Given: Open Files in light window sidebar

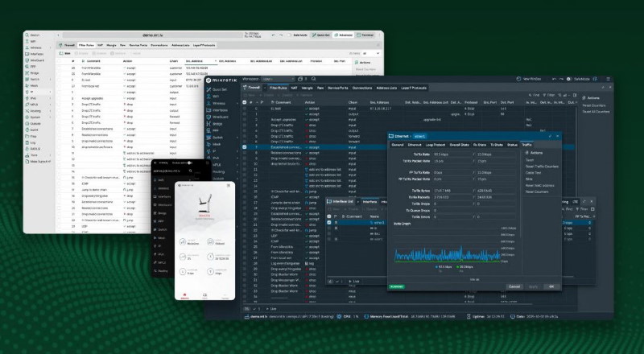Looking at the screenshot, I should tap(31, 136).
